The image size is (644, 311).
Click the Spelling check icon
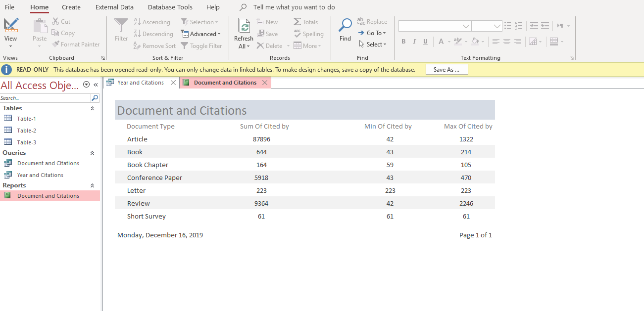[x=297, y=34]
